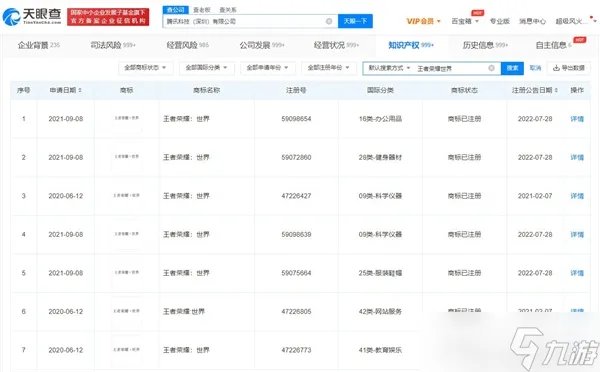Click registration number 47226773
The image size is (600, 372).
click(296, 350)
